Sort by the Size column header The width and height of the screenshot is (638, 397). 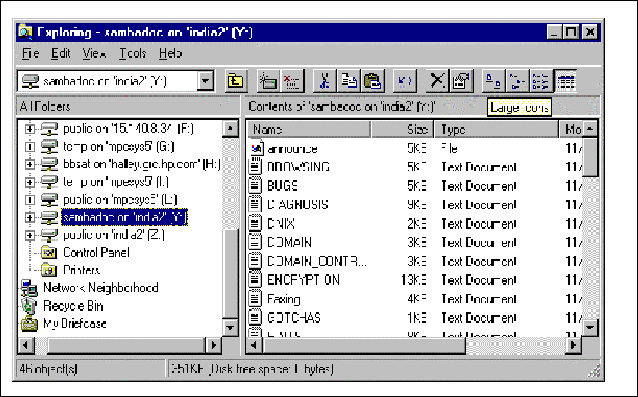click(x=402, y=129)
